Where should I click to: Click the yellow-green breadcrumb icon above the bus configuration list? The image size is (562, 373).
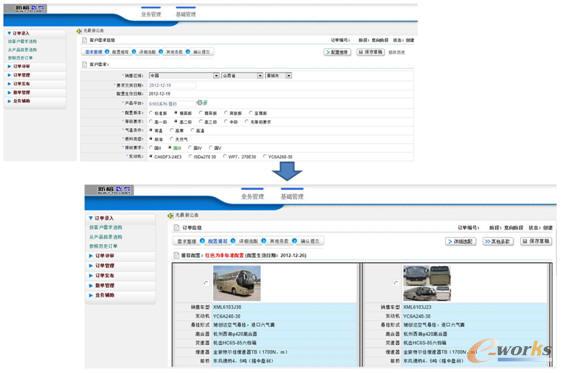pos(171,215)
